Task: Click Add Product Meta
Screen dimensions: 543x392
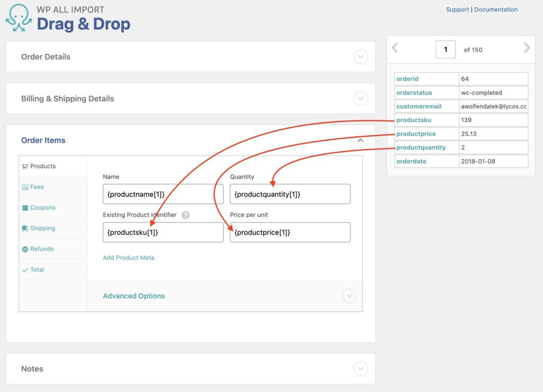Action: point(129,258)
